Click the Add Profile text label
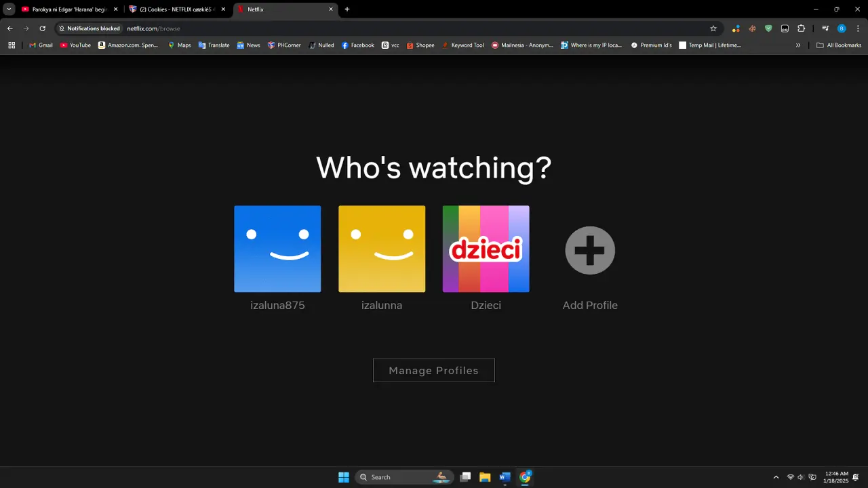Screen dimensions: 868x488 (590, 306)
